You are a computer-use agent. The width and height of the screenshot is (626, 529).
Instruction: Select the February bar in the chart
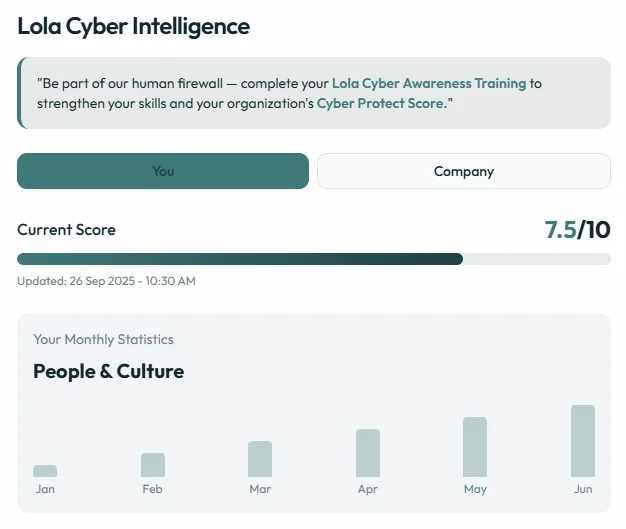[153, 464]
